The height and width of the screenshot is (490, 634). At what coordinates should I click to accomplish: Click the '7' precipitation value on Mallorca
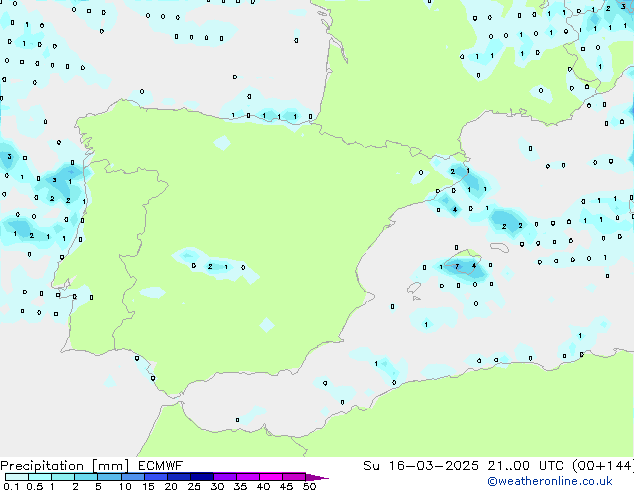[457, 266]
